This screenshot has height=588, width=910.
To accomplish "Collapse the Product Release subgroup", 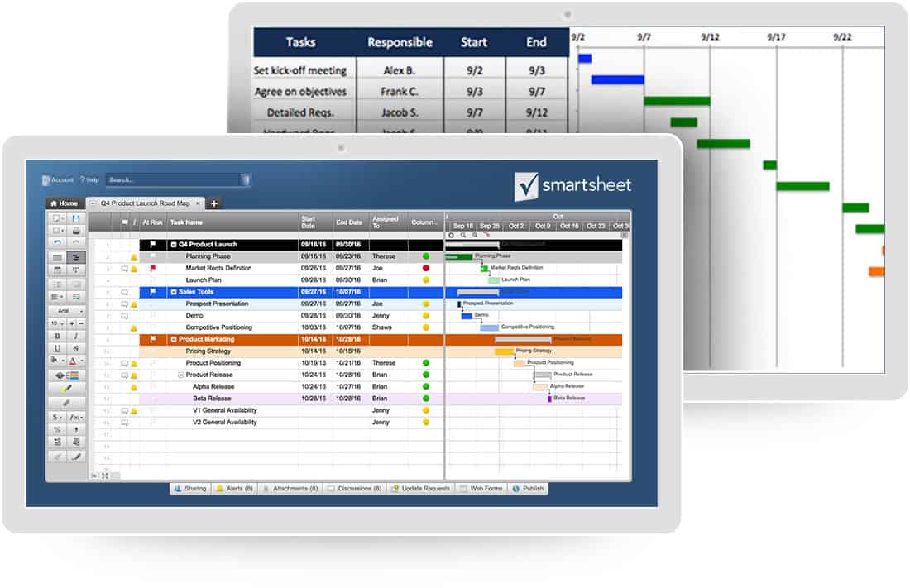I will (x=180, y=375).
